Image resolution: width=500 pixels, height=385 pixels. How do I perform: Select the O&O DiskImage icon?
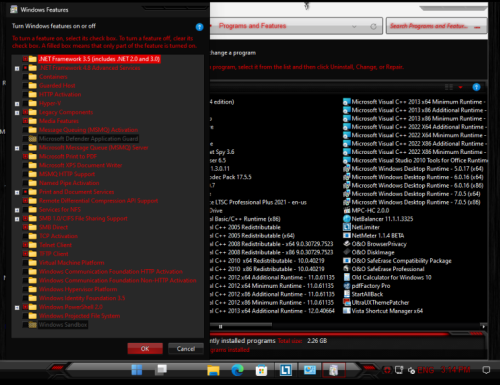pyautogui.click(x=347, y=252)
